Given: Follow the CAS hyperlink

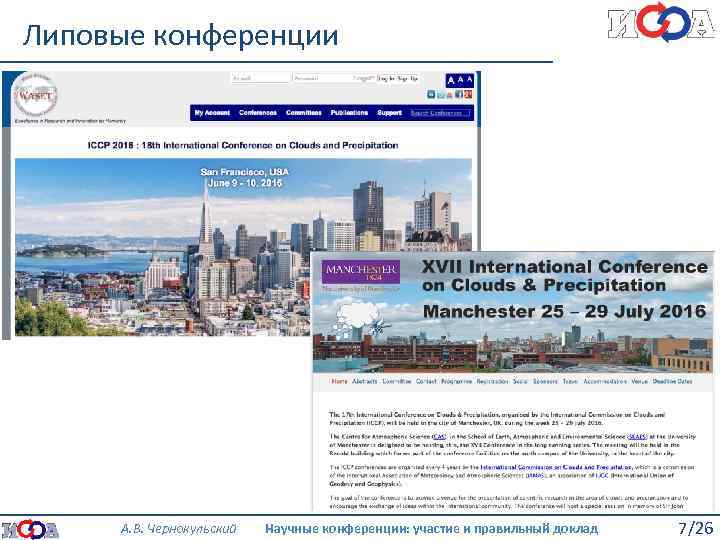Looking at the screenshot, I should pos(439,437).
